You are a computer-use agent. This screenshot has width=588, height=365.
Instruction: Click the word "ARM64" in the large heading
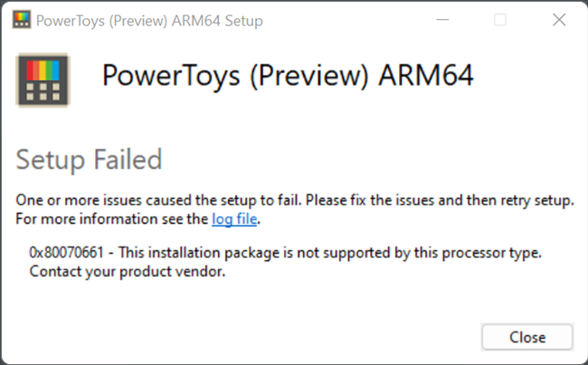point(428,76)
